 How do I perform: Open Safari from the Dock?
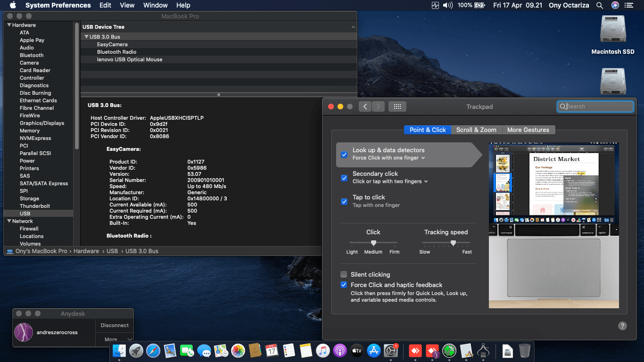tap(153, 351)
